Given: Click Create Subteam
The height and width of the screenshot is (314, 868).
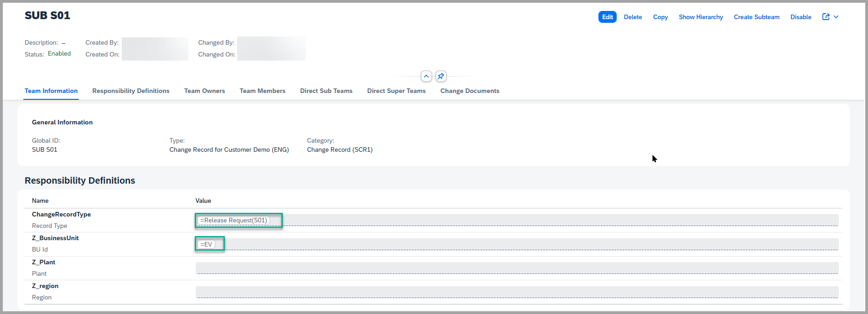Looking at the screenshot, I should pyautogui.click(x=756, y=17).
